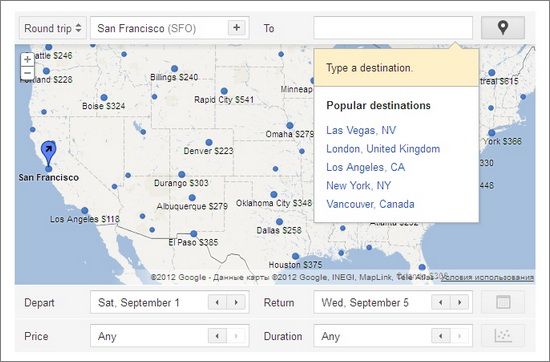Advance the Return date to next day

point(459,302)
